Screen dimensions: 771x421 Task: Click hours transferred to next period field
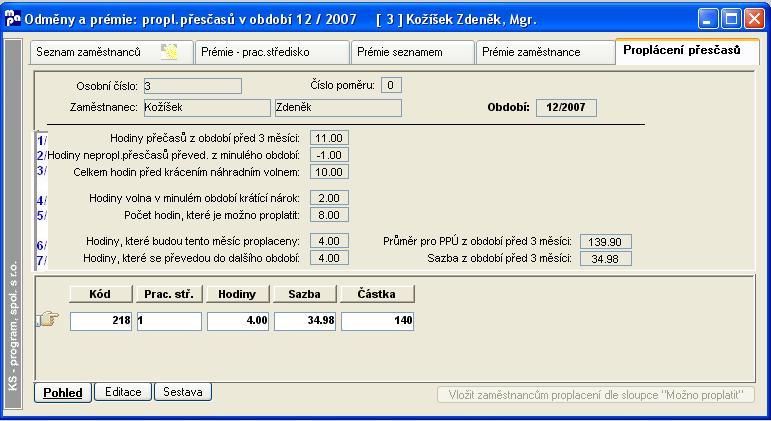click(x=329, y=258)
